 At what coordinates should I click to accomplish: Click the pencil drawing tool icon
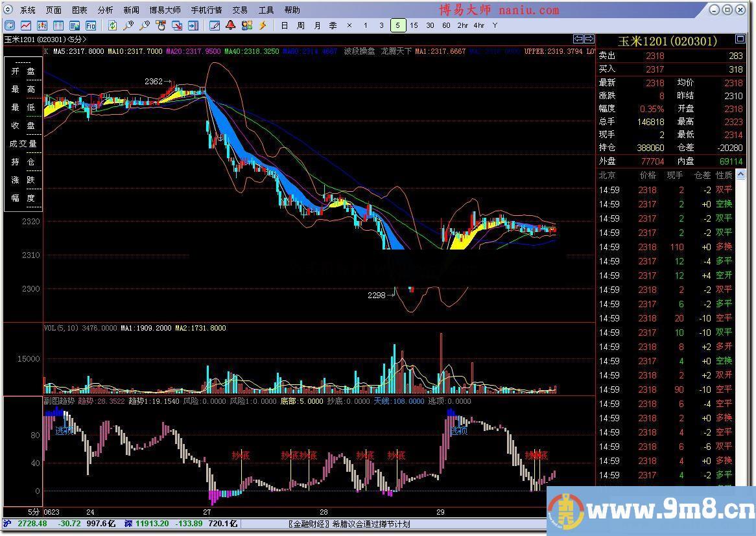(215, 25)
